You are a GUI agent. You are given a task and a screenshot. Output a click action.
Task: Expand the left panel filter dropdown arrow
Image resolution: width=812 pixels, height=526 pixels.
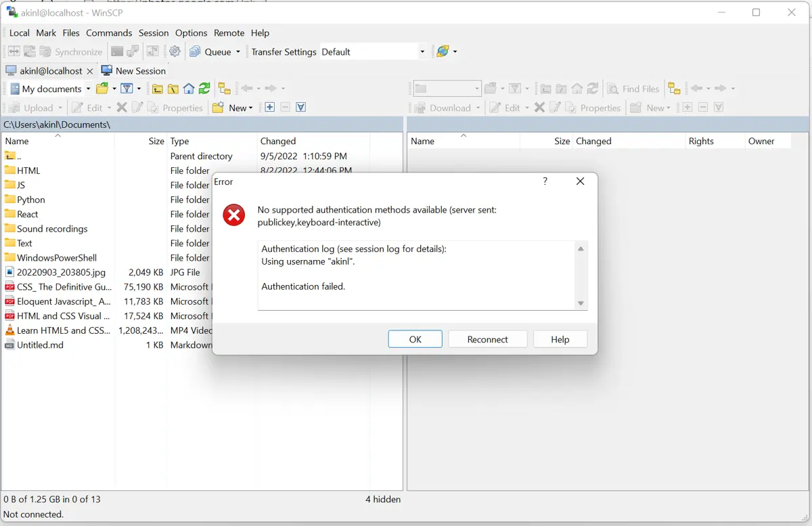point(139,89)
